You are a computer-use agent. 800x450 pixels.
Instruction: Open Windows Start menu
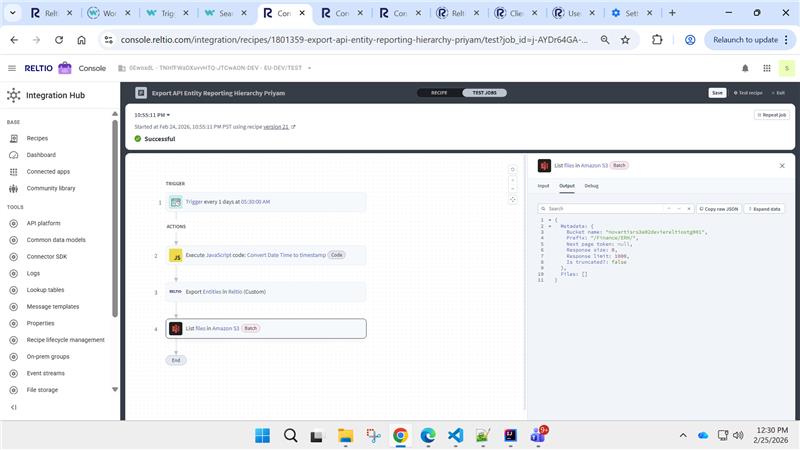tap(262, 436)
